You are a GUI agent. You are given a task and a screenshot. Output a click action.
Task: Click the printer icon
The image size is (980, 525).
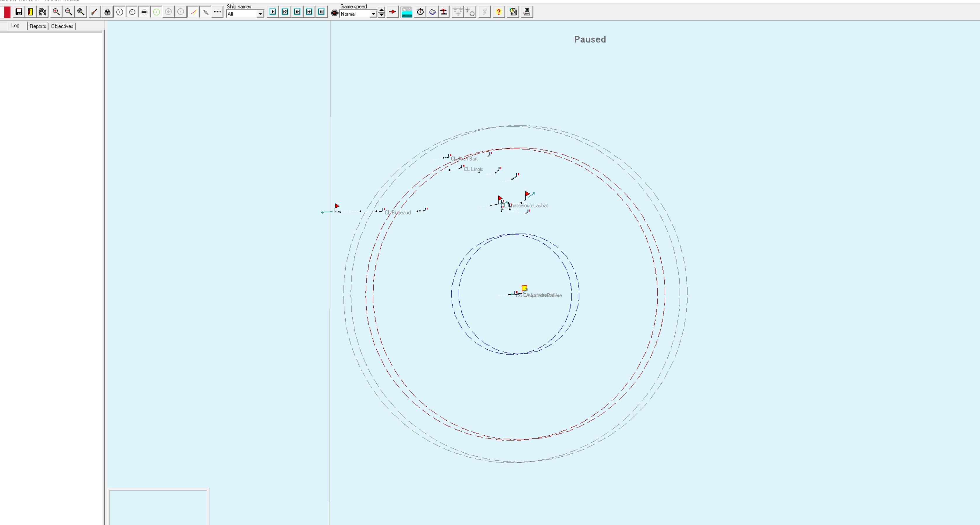coord(527,12)
